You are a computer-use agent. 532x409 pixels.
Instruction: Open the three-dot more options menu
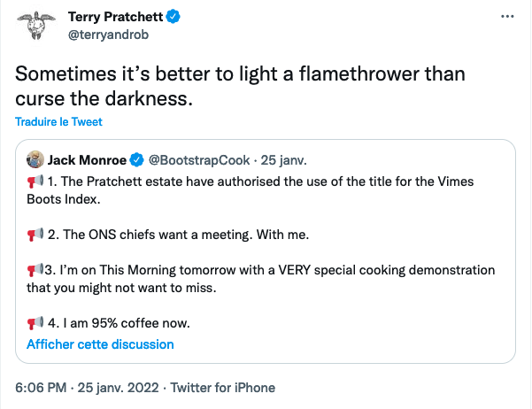[x=506, y=17]
